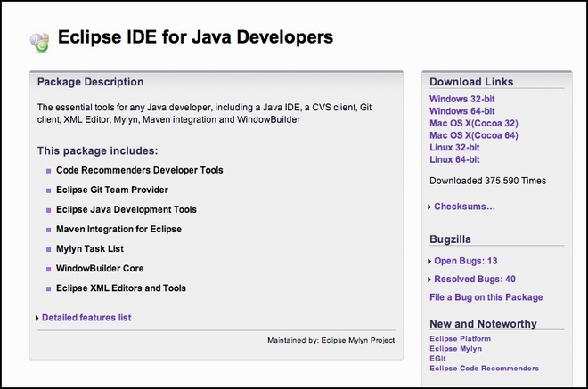588x389 pixels.
Task: Expand the Detailed features list arrow
Action: click(37, 318)
